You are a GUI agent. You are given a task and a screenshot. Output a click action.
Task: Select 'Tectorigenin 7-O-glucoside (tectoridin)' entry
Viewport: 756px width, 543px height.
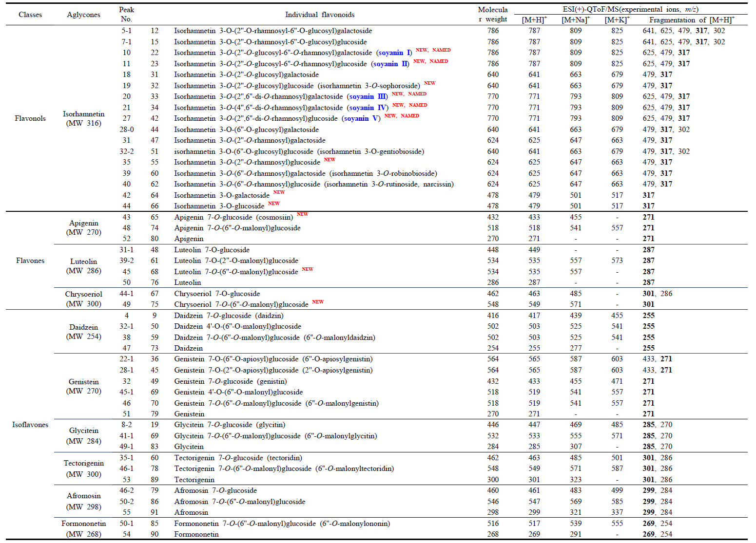(x=238, y=458)
